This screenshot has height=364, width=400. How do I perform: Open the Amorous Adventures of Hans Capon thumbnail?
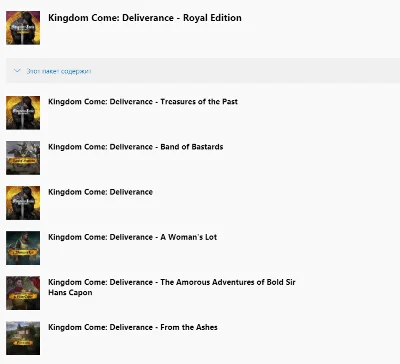(x=23, y=293)
